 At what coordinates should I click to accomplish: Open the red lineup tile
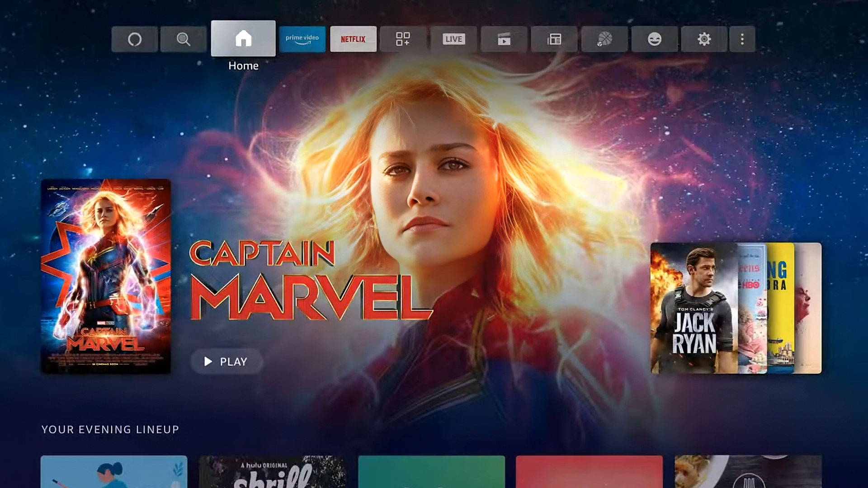click(590, 472)
